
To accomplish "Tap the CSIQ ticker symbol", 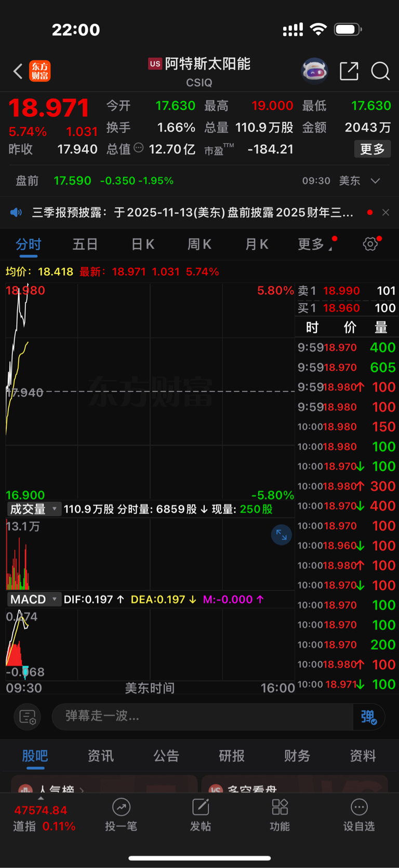I will pos(199,83).
